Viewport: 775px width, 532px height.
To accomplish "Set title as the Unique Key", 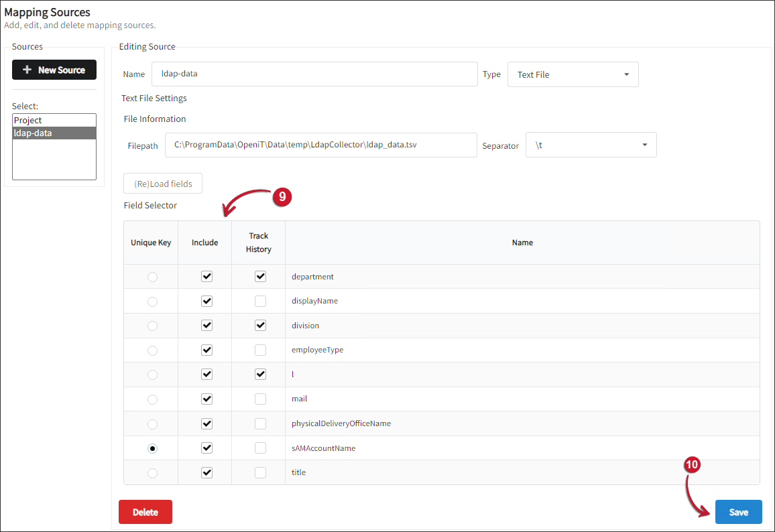I will coord(152,472).
